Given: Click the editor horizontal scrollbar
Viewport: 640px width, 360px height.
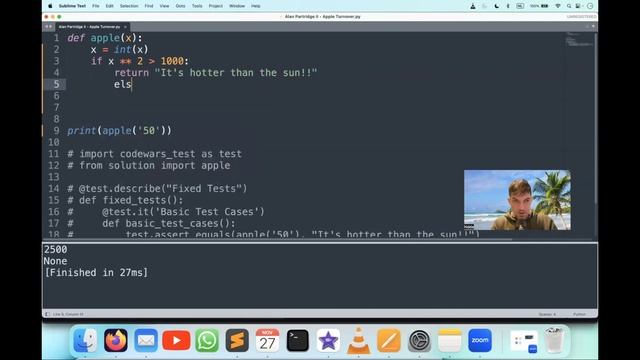Looking at the screenshot, I should click(278, 240).
